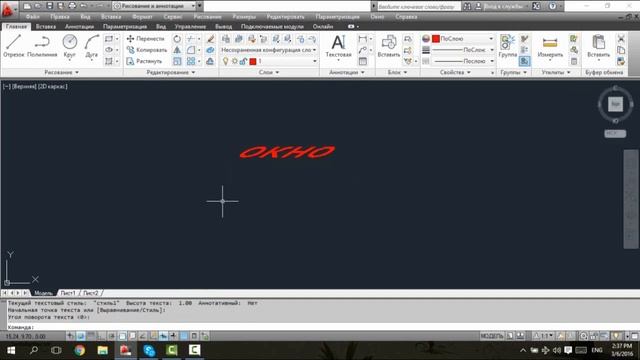
Task: Open the layer configuration dropdown
Action: point(269,50)
